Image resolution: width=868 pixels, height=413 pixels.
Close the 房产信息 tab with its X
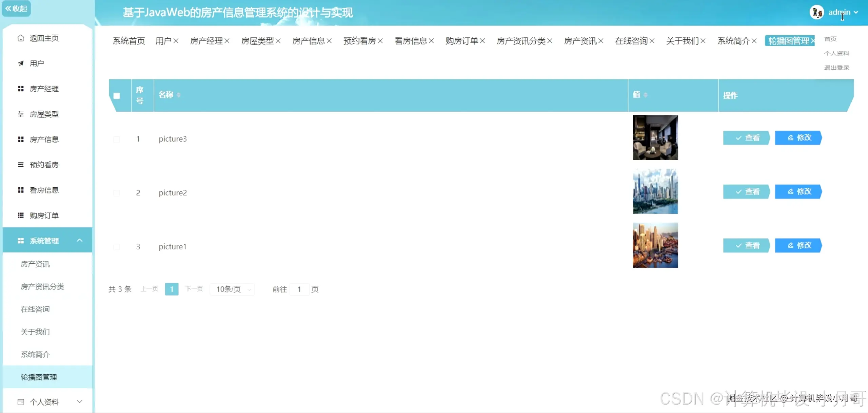(x=329, y=41)
